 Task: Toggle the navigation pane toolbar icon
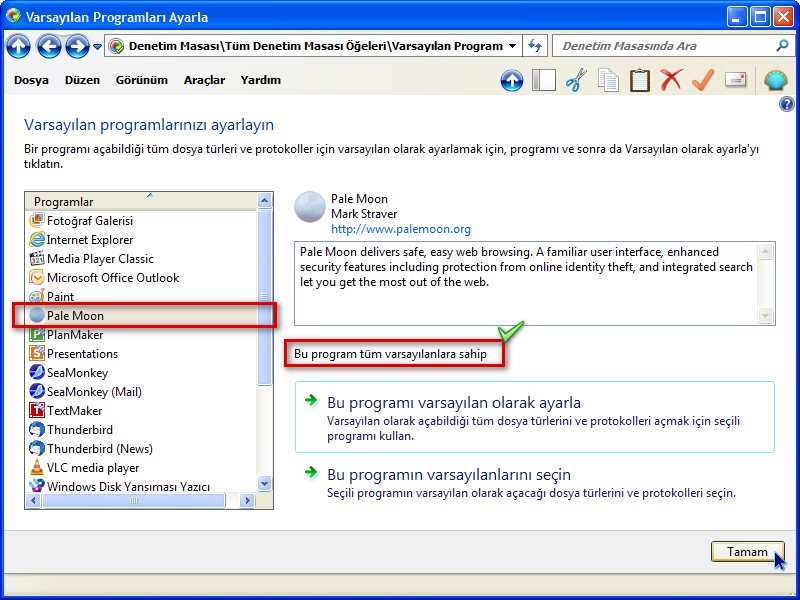pyautogui.click(x=544, y=80)
